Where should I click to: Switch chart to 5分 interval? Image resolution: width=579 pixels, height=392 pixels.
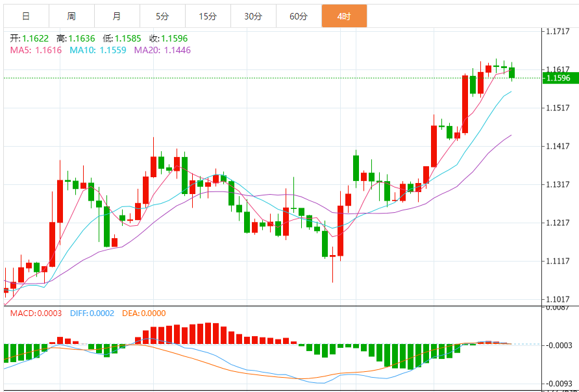tap(162, 16)
